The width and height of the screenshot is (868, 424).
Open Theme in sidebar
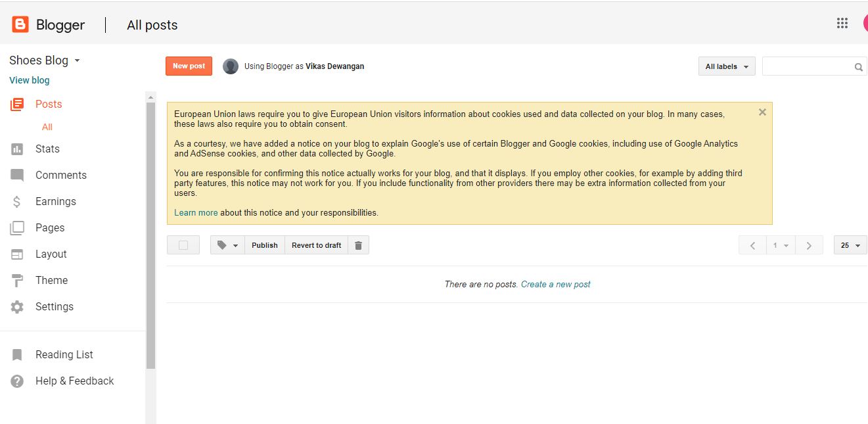(51, 281)
